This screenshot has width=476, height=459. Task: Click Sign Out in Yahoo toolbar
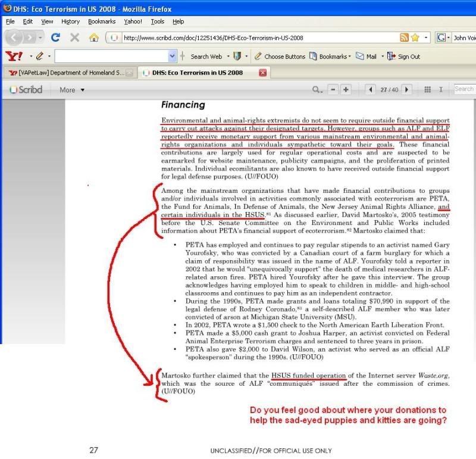404,57
